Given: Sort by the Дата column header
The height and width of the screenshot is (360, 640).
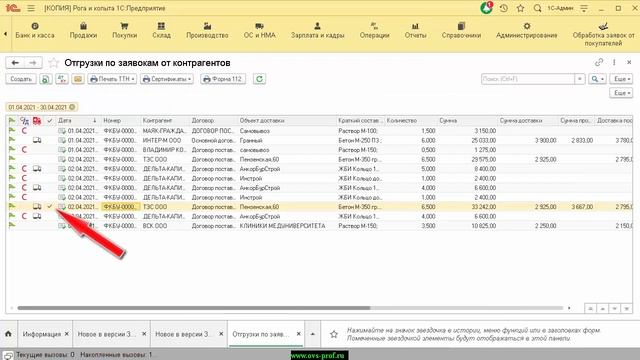Looking at the screenshot, I should (x=78, y=120).
